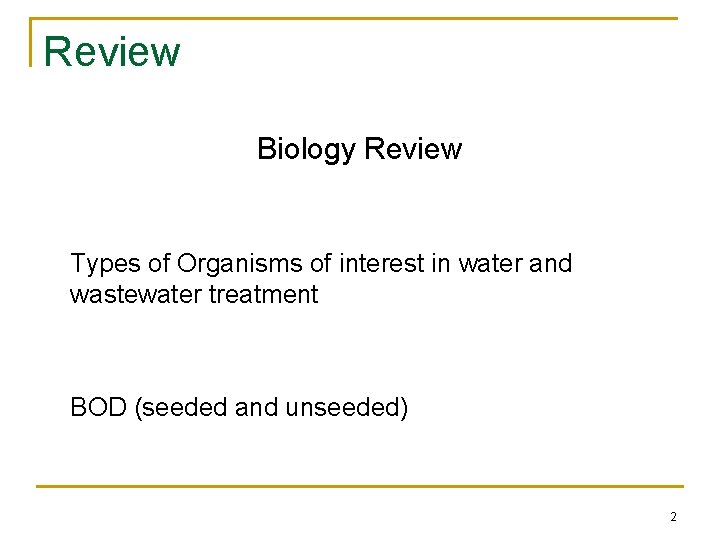Viewport: 720px width, 540px height.
Task: Click the word "treatment" on the slide
Action: coord(264,295)
